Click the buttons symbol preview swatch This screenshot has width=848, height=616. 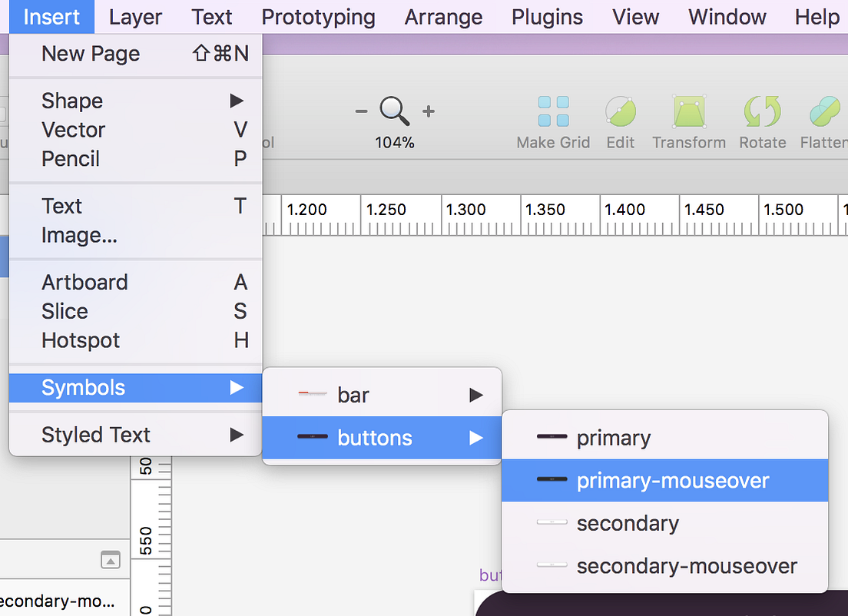pos(312,437)
